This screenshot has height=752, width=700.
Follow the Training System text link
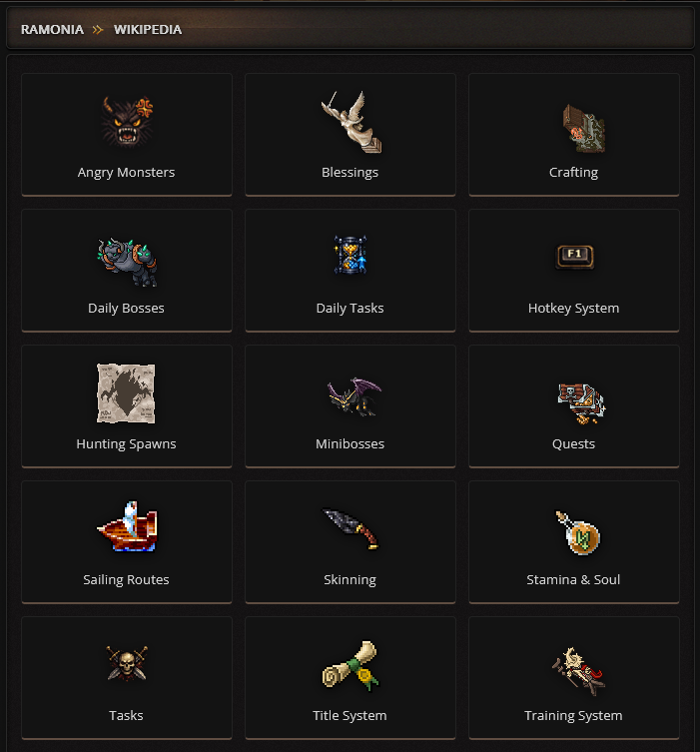pos(573,716)
